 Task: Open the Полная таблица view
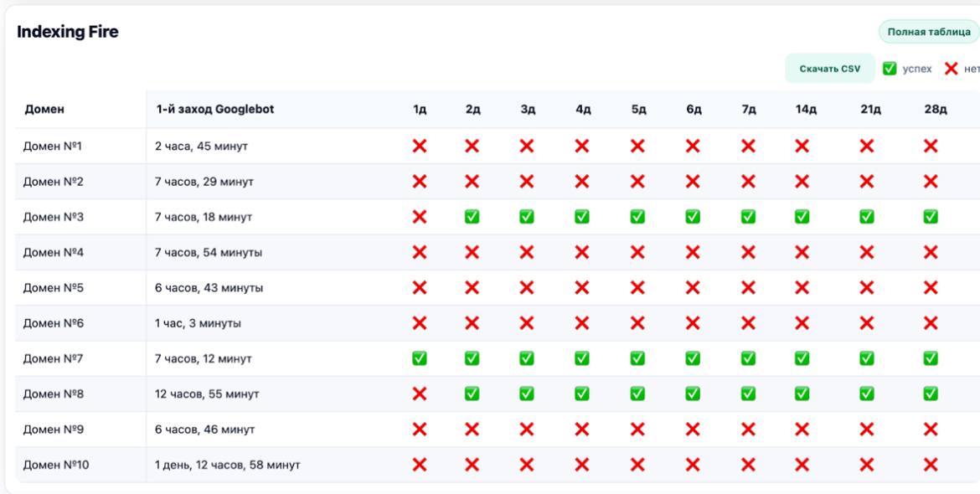(928, 32)
